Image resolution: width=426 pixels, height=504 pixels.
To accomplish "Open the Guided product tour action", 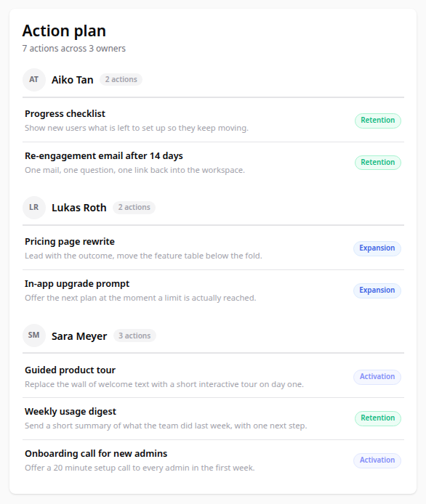I will click(x=213, y=377).
